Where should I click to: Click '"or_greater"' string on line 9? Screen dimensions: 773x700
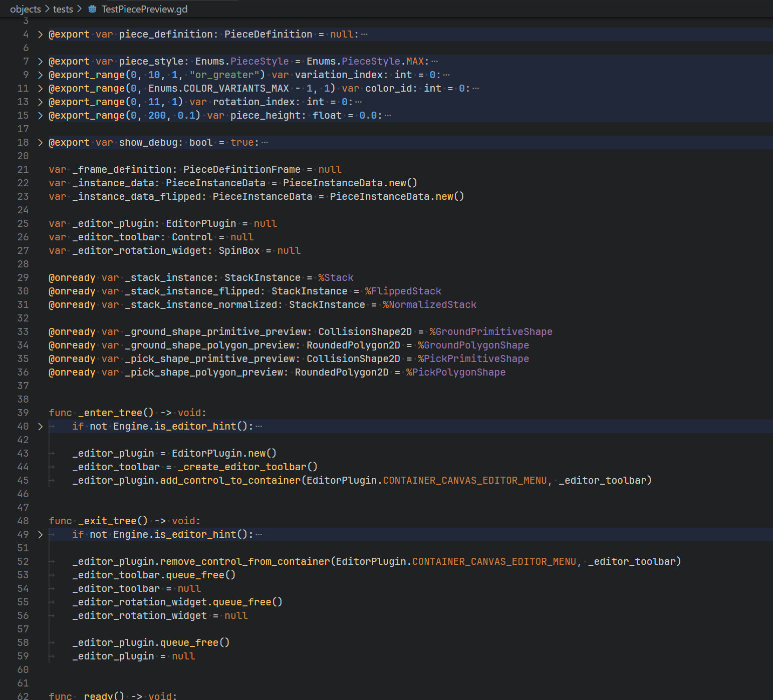[224, 75]
